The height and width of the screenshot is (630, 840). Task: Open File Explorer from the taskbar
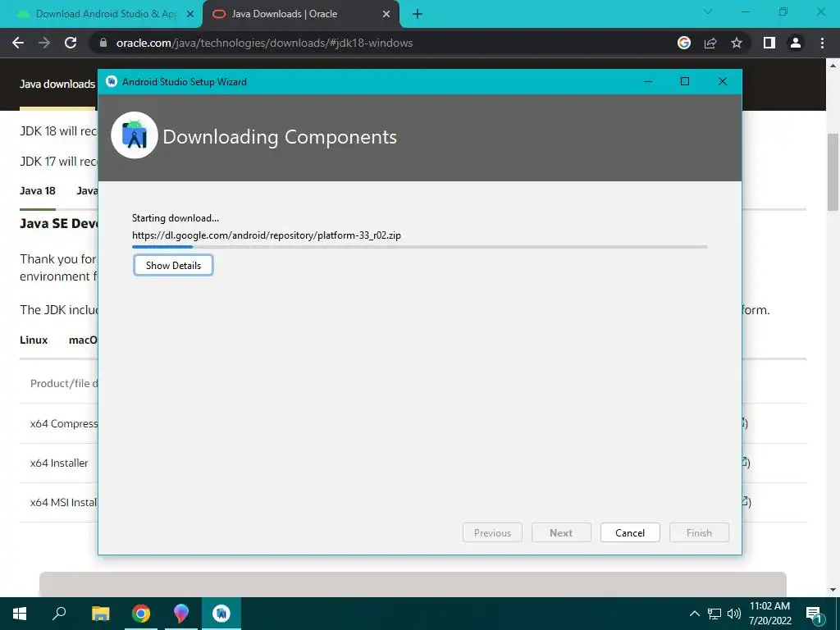(x=100, y=614)
